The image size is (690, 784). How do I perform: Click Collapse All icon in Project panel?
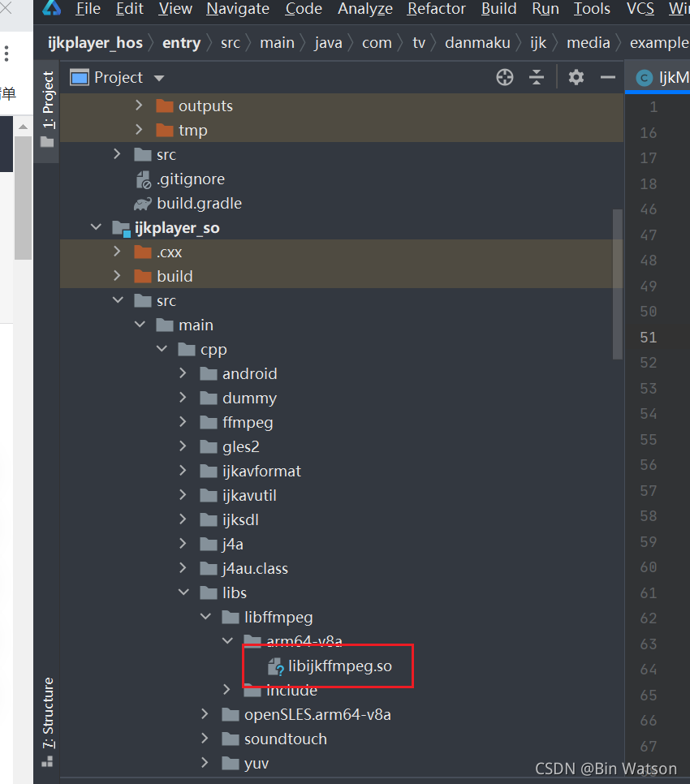pyautogui.click(x=537, y=77)
